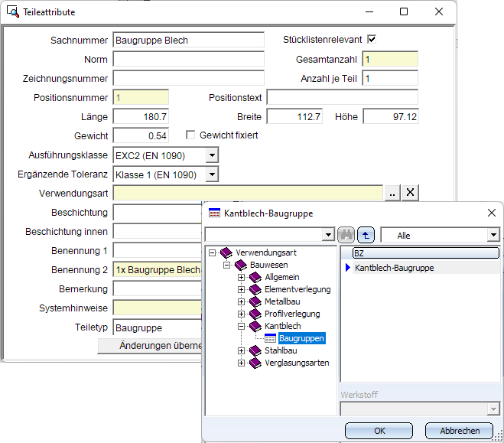The image size is (504, 443).
Task: Click the Höhe value field
Action: tap(391, 116)
